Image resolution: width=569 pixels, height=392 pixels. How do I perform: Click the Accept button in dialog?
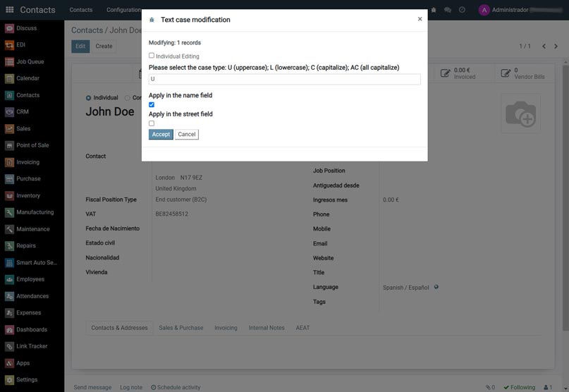pyautogui.click(x=161, y=134)
